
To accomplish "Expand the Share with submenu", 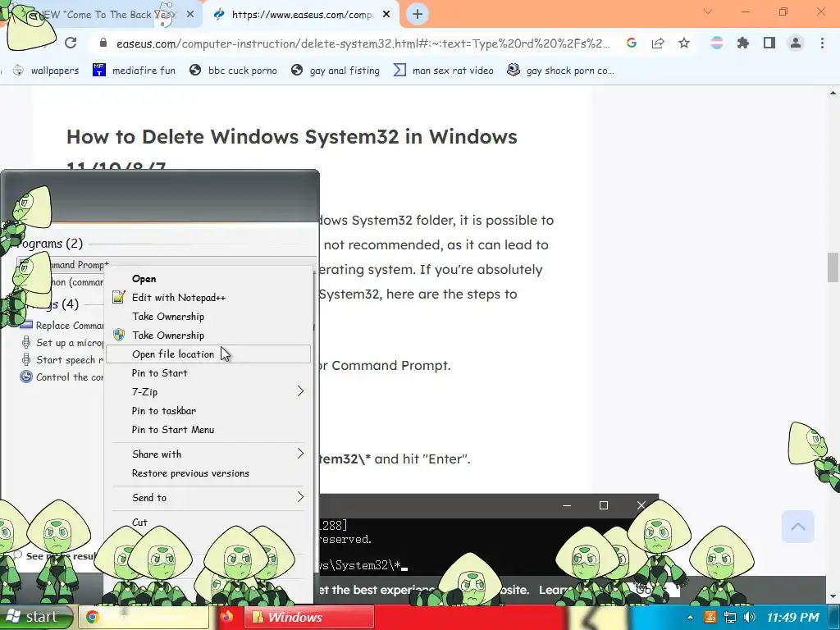I will 208,454.
